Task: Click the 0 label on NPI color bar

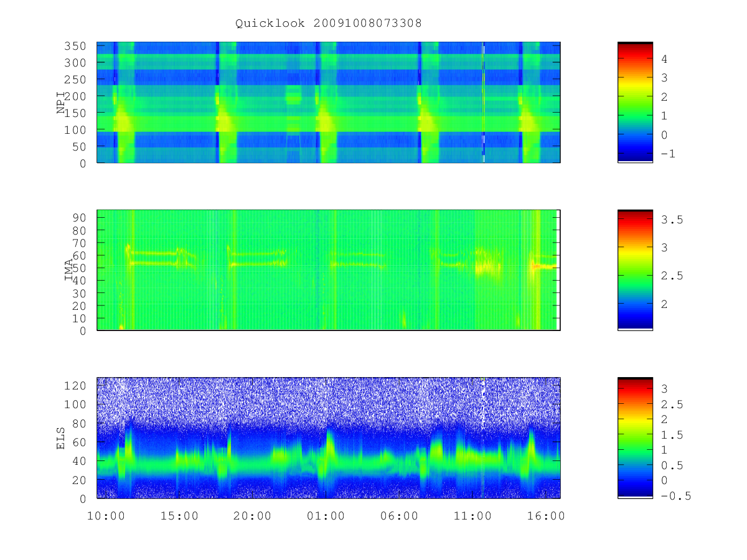Action: click(x=664, y=135)
